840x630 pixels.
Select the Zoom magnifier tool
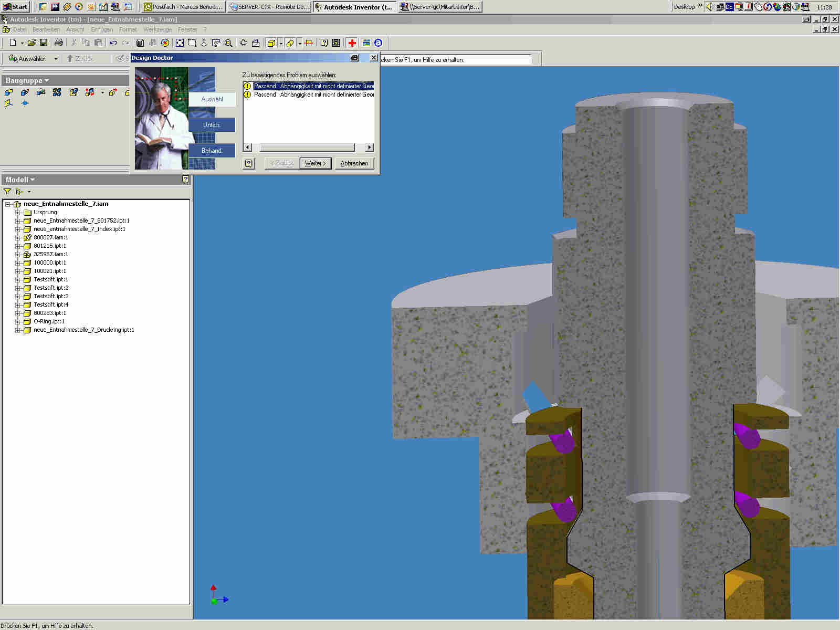(x=228, y=43)
